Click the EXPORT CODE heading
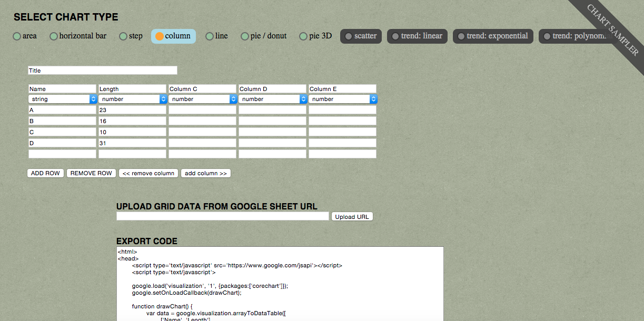This screenshot has height=321, width=644. point(147,241)
